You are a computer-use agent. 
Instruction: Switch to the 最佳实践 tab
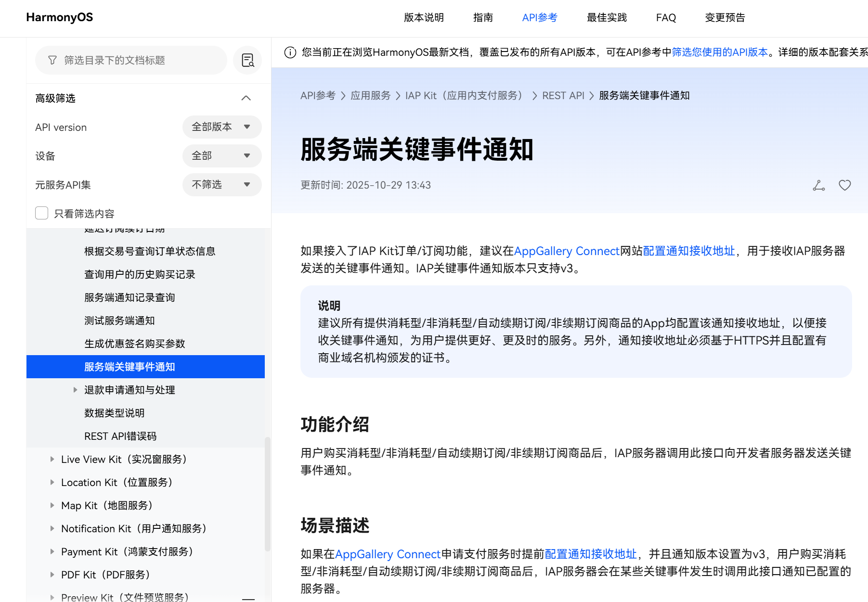[x=607, y=18]
